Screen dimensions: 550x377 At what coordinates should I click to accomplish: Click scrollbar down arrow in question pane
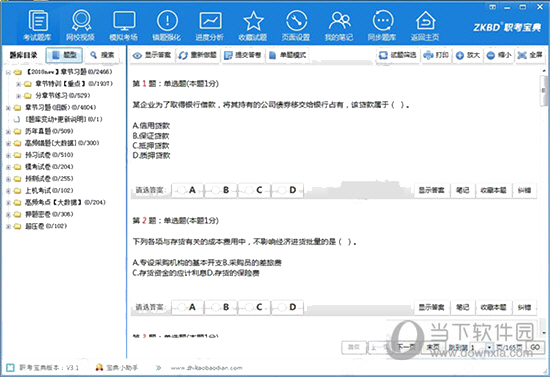[x=544, y=332]
